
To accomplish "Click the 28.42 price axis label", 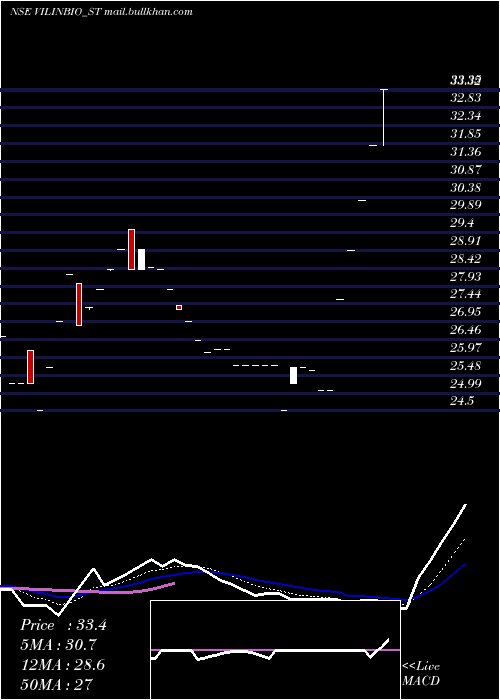I will click(x=466, y=258).
